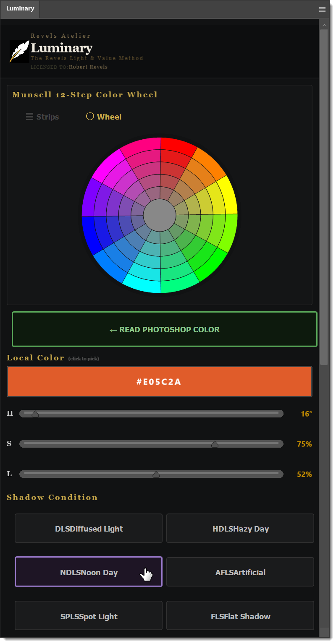
Task: Click licensed name Robert Revels
Action: click(88, 67)
